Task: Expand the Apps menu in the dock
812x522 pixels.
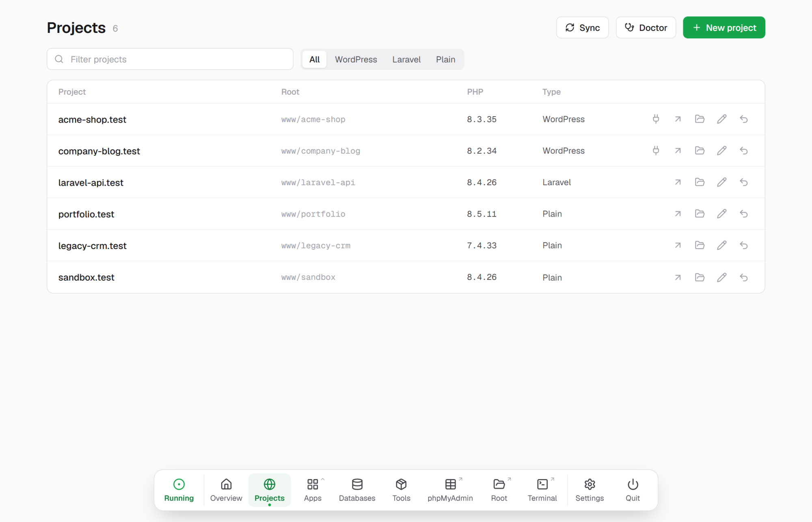Action: click(313, 490)
